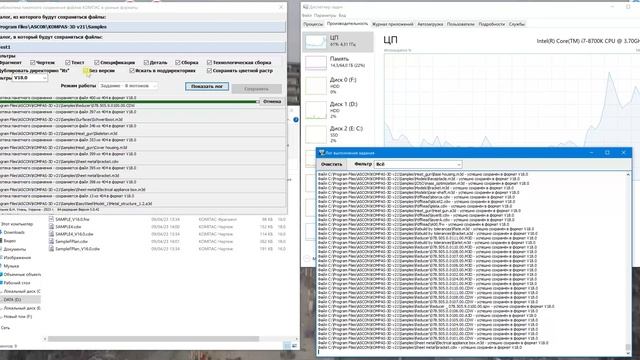
Task: Select the Производительность tab
Action: coord(347,24)
